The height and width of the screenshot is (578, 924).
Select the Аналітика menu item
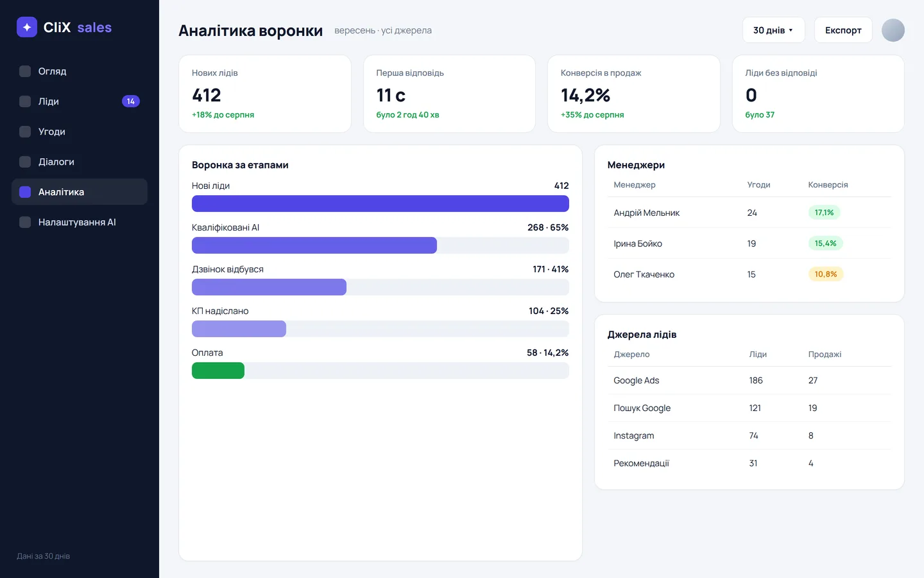80,192
